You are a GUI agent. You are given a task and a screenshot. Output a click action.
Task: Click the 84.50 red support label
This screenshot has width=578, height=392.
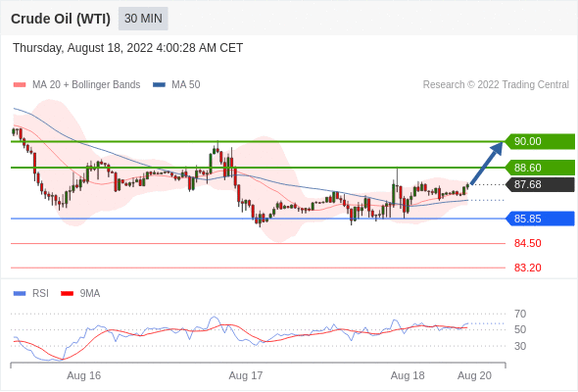[527, 243]
